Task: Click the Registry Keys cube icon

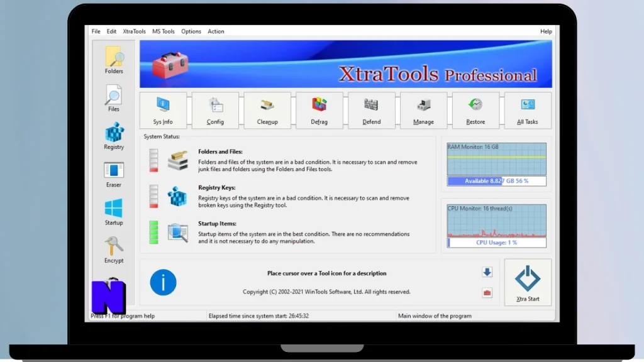Action: [x=177, y=196]
